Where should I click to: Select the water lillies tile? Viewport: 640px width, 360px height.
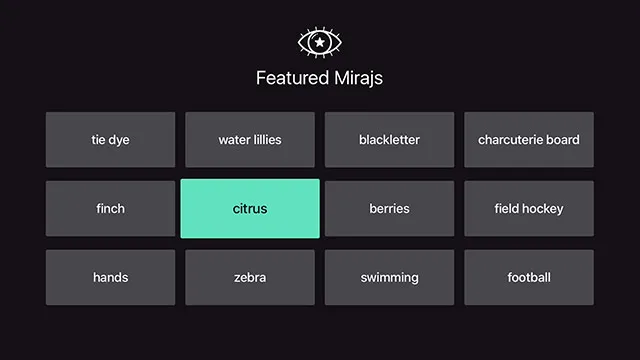pyautogui.click(x=250, y=140)
